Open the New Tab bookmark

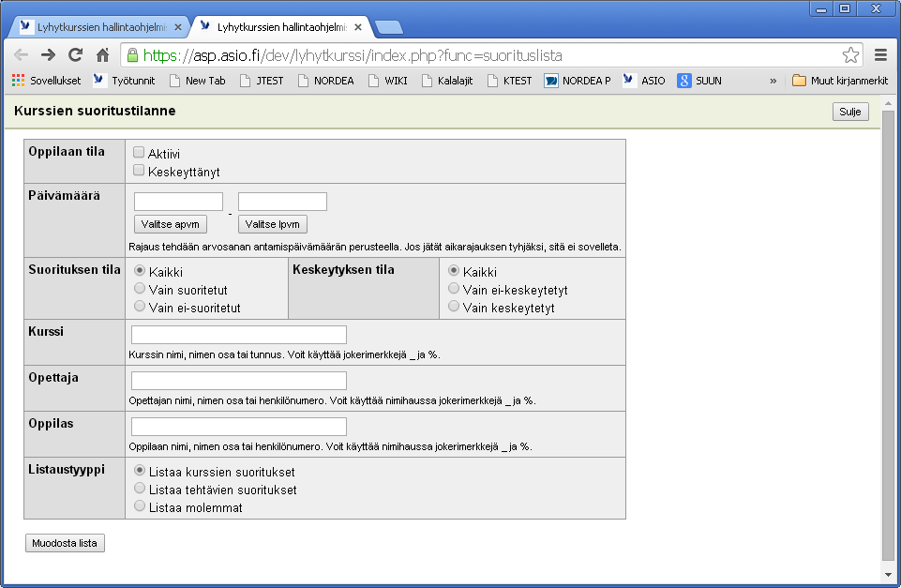(197, 81)
